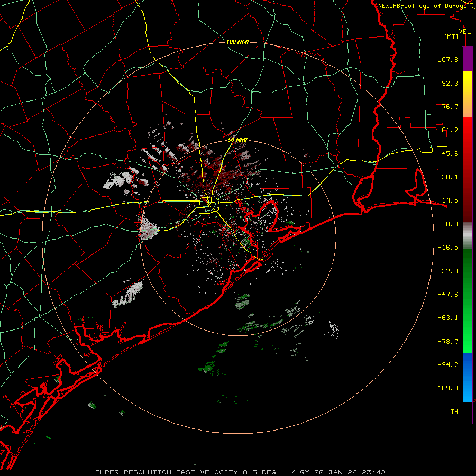The height and width of the screenshot is (476, 476).
Task: Click the Super-Resolution Base Velocity caption
Action: [241, 472]
